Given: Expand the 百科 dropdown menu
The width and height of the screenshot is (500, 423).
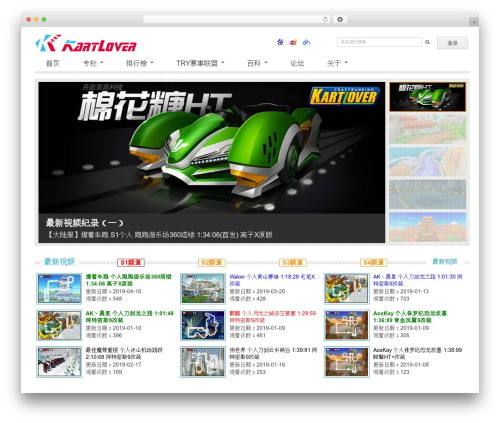Looking at the screenshot, I should 257,63.
